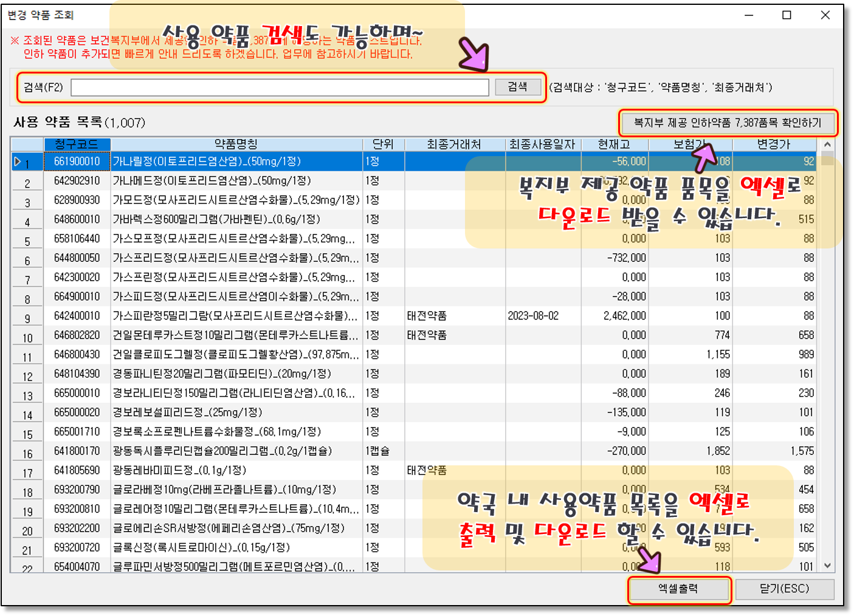Open 복지부 제공 인하약품 7,387품목 확인하기
This screenshot has width=854, height=616.
(x=728, y=123)
